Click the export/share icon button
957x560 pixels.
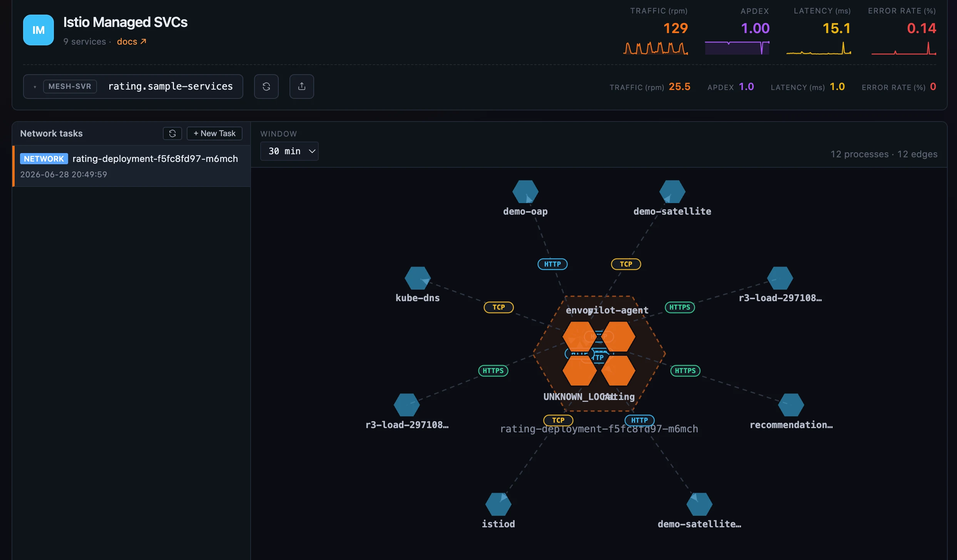tap(302, 87)
